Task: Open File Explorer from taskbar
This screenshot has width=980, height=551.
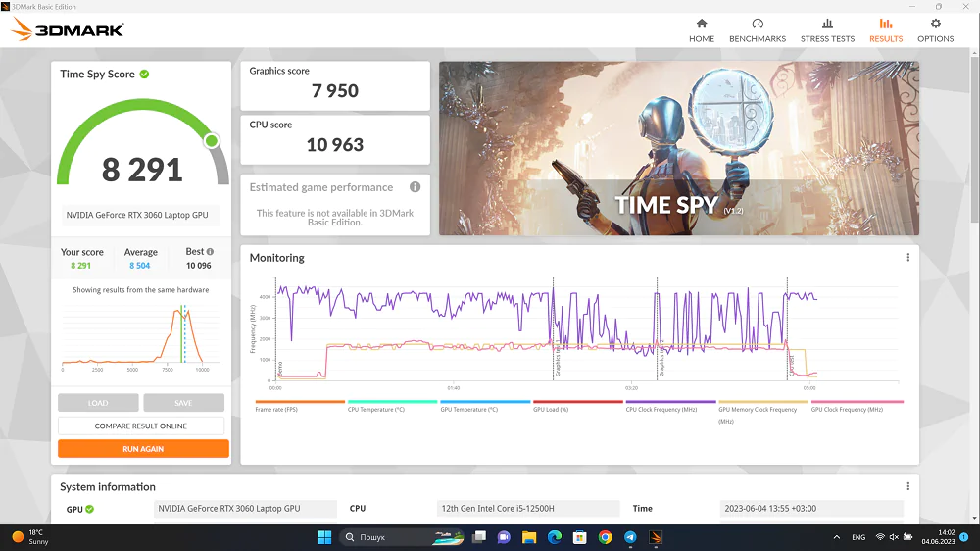Action: point(529,537)
